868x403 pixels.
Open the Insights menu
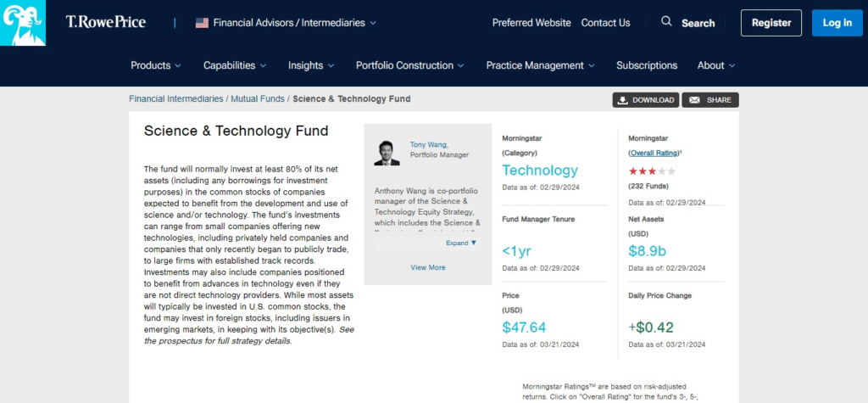click(310, 65)
